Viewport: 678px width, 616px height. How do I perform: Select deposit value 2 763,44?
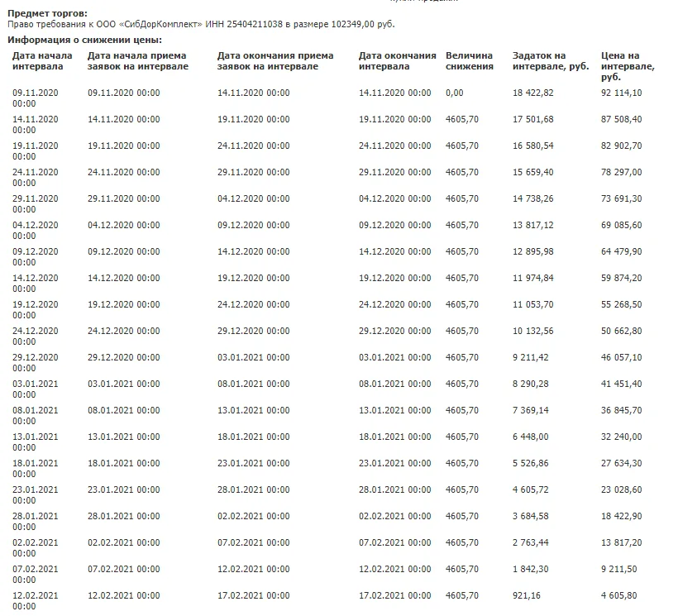(x=531, y=542)
